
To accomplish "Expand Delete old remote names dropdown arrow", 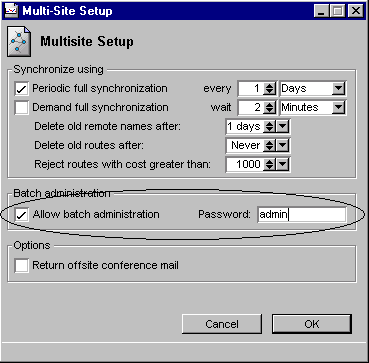I will click(x=282, y=127).
